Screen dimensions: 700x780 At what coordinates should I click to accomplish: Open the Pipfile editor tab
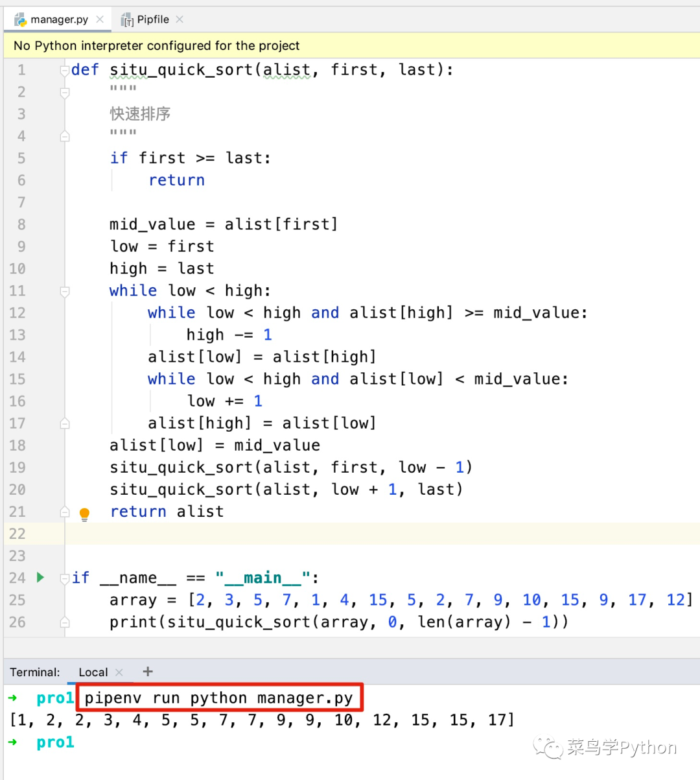[x=153, y=19]
